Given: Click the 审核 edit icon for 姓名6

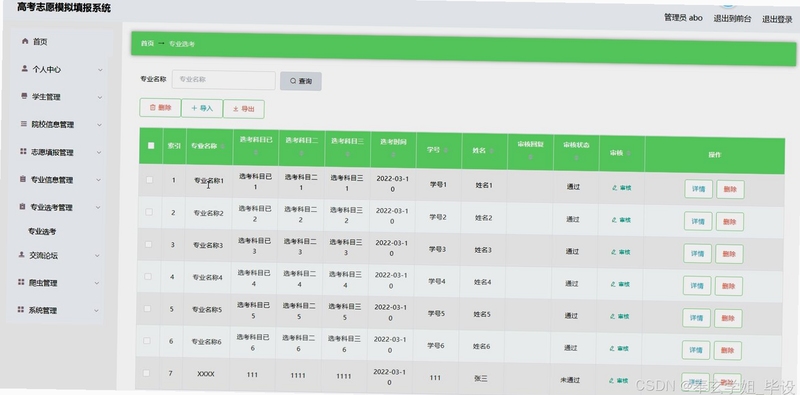Looking at the screenshot, I should coord(612,349).
